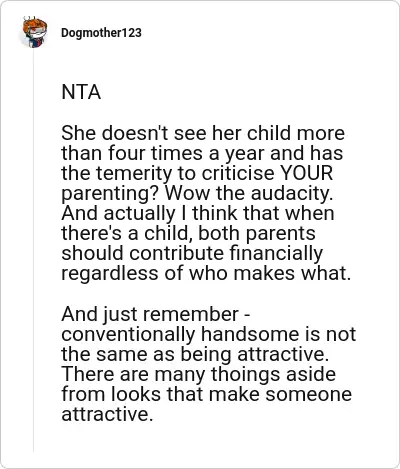Collapse the comment using the vertical thread line
Image resolution: width=400 pixels, height=469 pixels.
tap(33, 250)
